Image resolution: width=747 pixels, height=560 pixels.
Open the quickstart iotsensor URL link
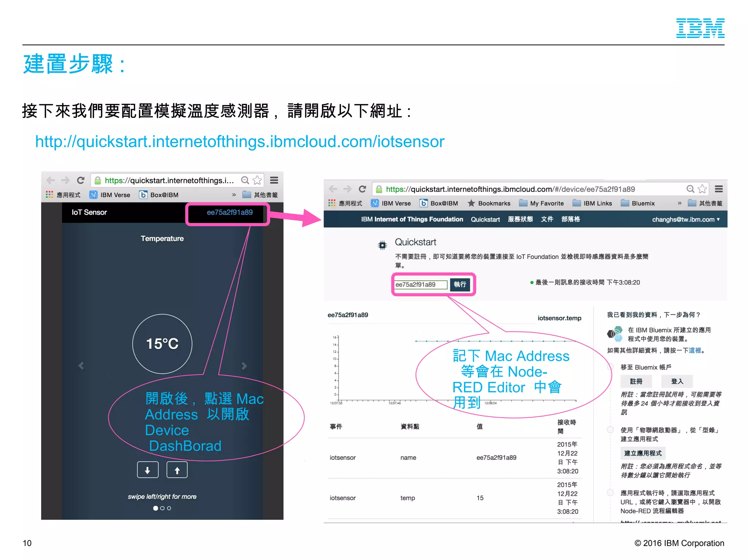pos(240,141)
